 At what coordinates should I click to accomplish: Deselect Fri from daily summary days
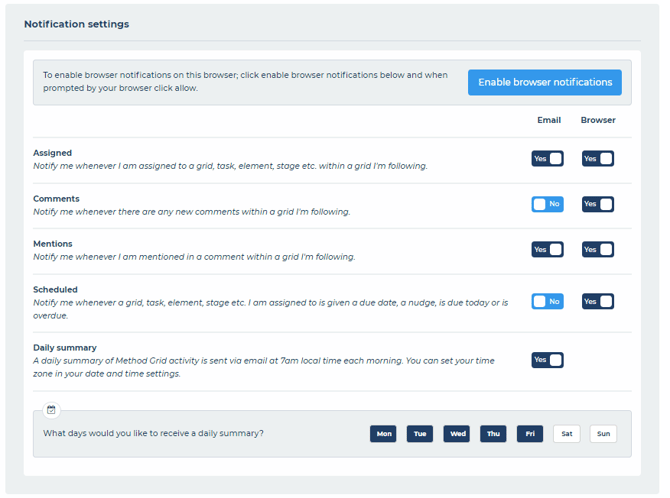pyautogui.click(x=530, y=434)
